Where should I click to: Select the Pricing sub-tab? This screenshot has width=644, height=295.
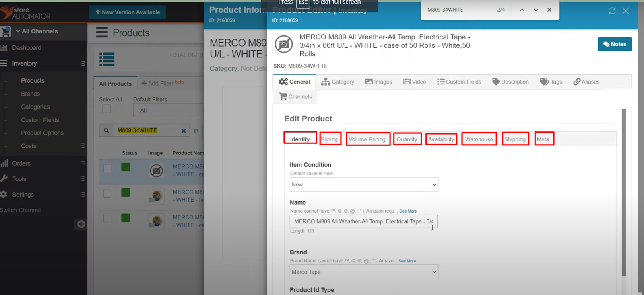pyautogui.click(x=330, y=139)
